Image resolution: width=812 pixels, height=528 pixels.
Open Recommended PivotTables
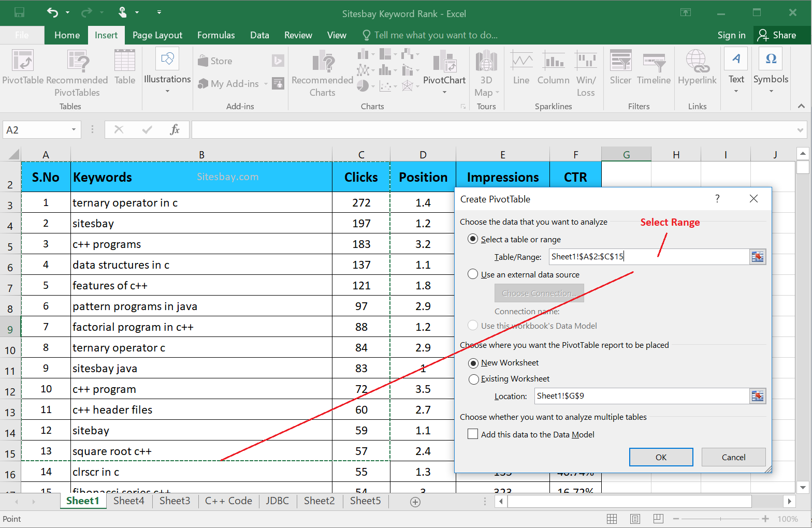77,73
